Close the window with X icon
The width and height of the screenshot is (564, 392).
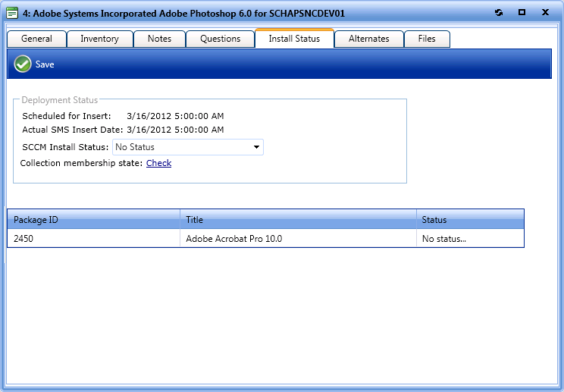click(545, 12)
